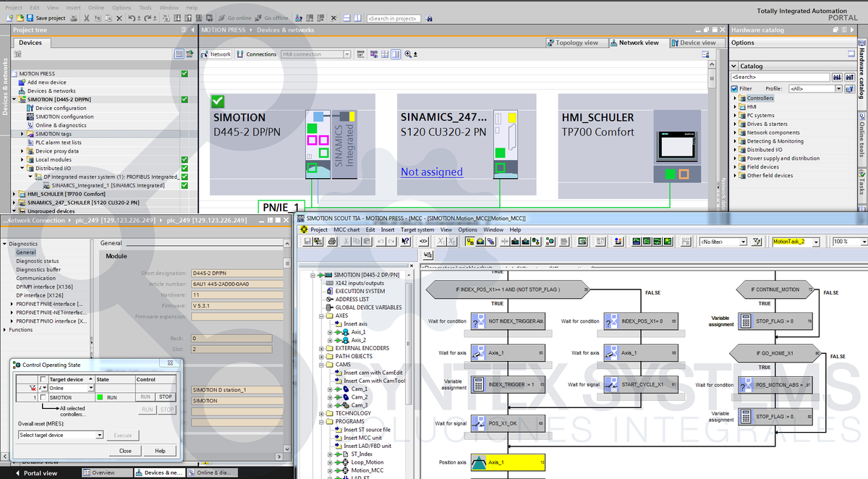Click the Print icon in TIA toolbar

tap(73, 18)
